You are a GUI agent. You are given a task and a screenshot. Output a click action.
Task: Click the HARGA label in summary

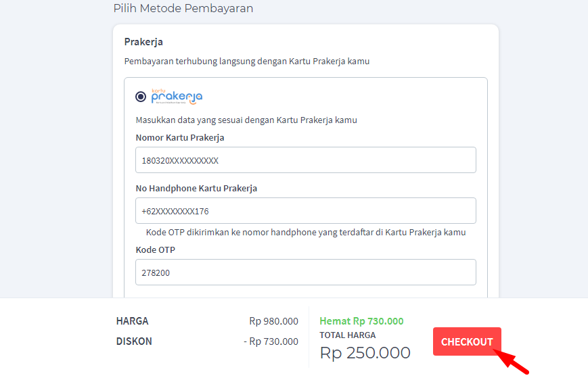132,321
